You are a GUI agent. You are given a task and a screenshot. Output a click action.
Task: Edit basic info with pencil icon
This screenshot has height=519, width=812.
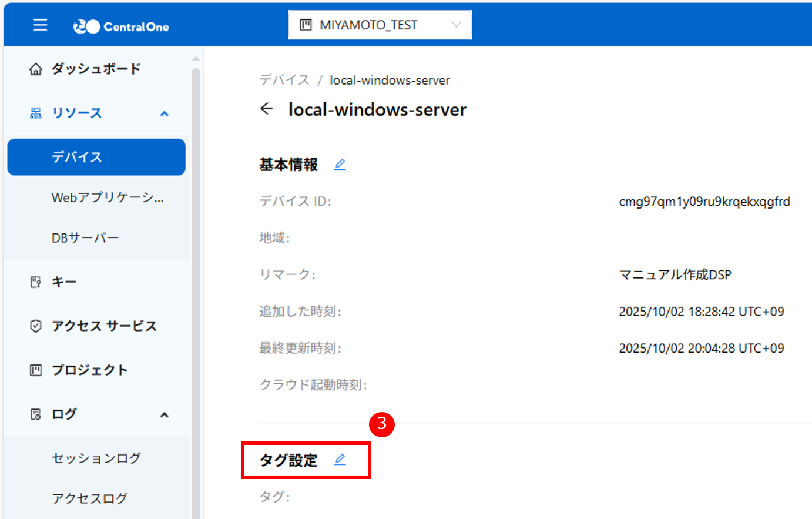(x=340, y=165)
